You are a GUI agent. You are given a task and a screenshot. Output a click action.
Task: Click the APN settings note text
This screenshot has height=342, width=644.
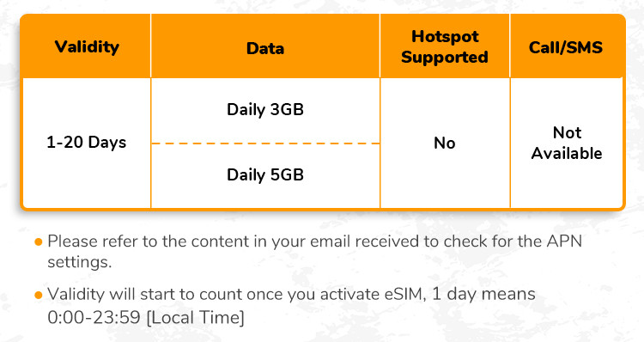[314, 252]
